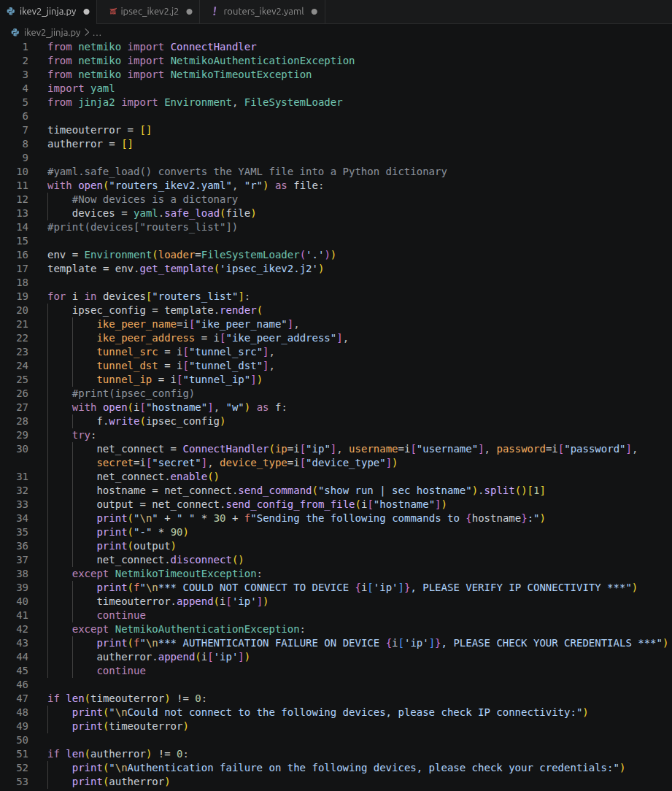Click 'for i in devices' on line 19
Screen dimensions: 672x791
pos(96,296)
